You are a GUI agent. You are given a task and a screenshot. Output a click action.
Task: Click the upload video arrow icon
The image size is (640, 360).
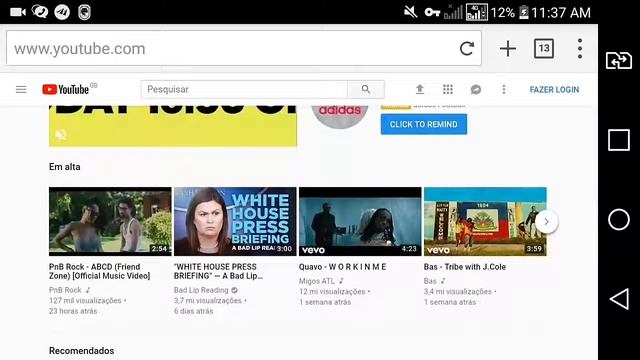(420, 89)
